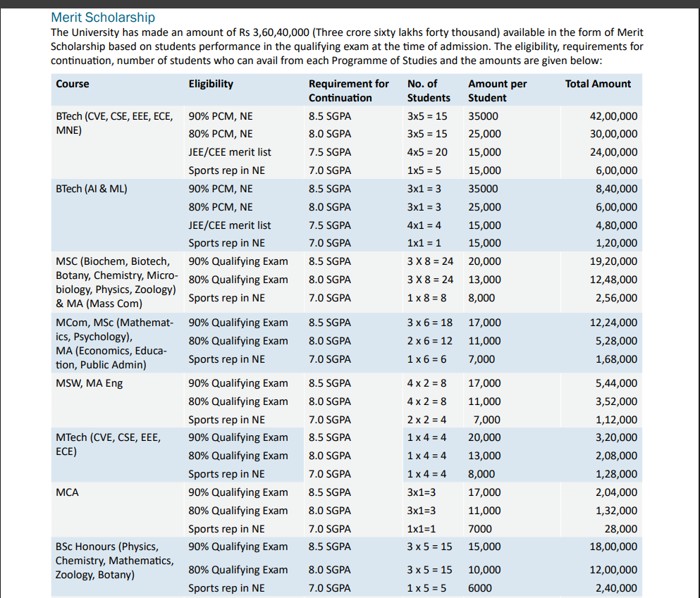Click the MSW, MA Eng course cell

(x=89, y=383)
